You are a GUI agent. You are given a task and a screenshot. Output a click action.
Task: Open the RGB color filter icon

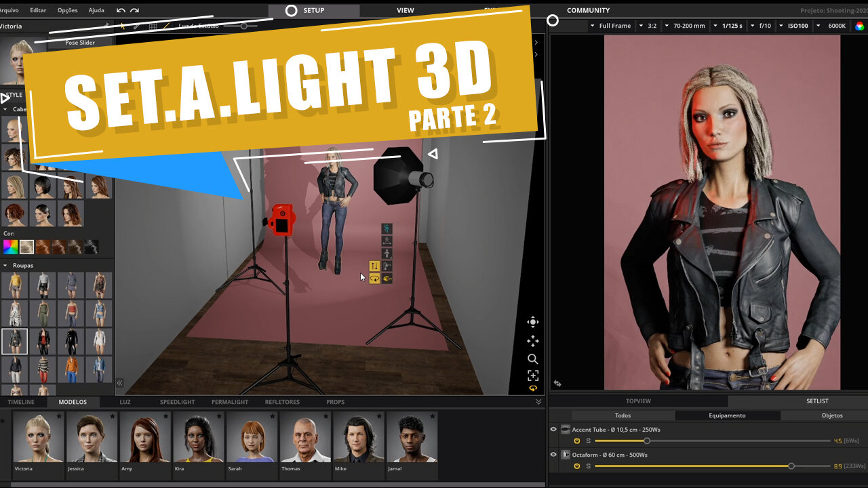click(x=859, y=26)
